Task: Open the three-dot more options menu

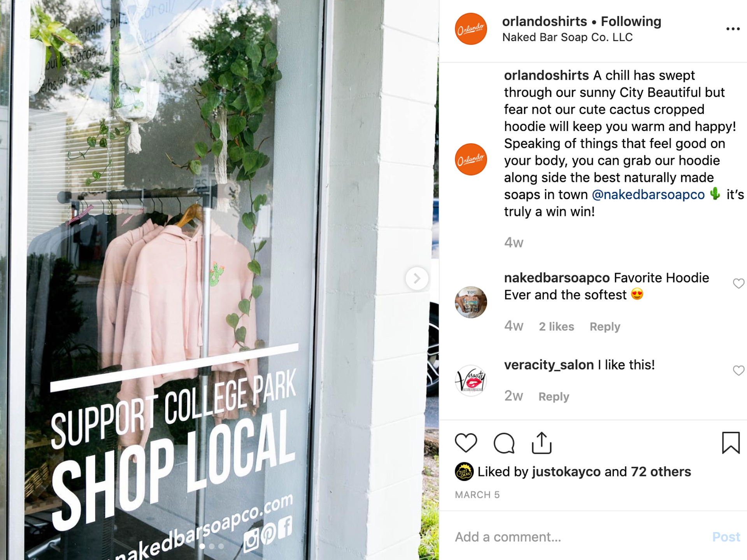Action: click(733, 29)
